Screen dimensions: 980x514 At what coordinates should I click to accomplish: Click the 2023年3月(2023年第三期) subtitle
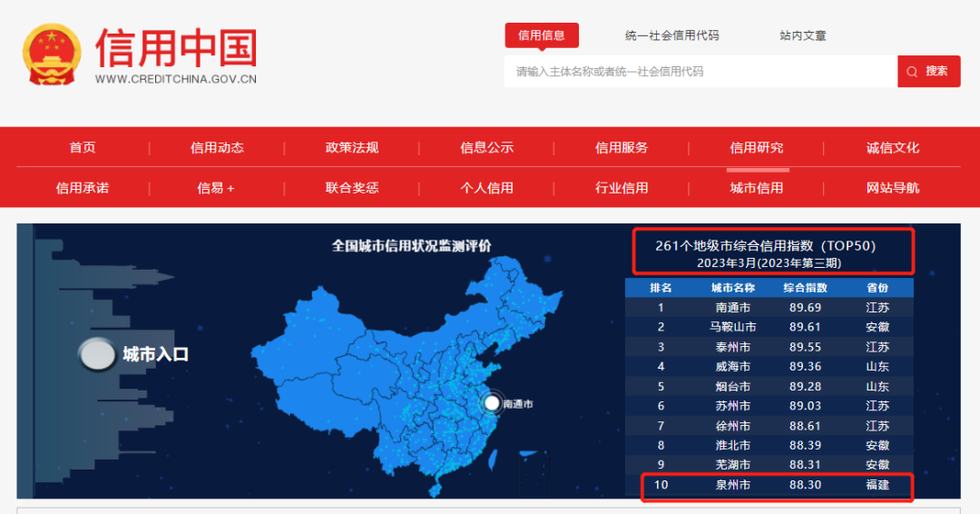coord(769,263)
